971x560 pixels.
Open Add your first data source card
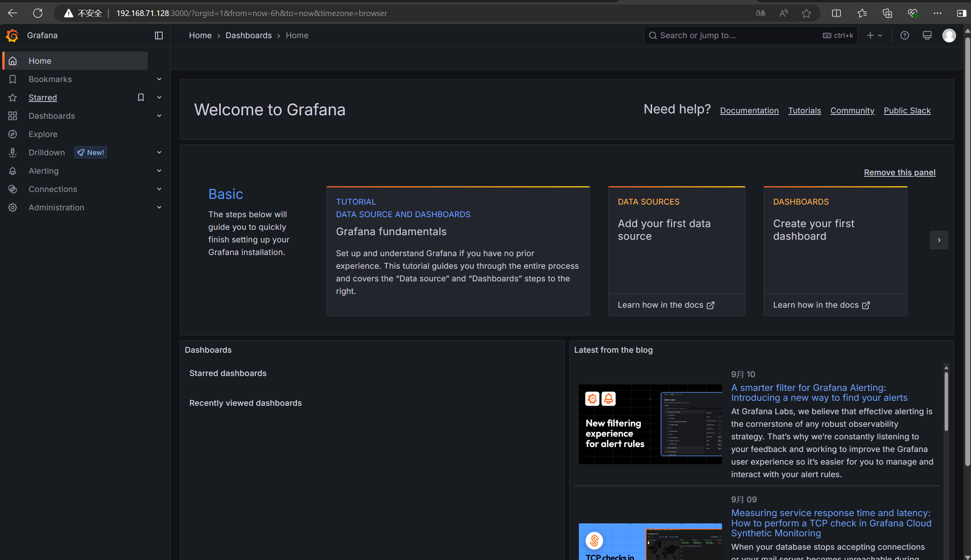tap(676, 240)
